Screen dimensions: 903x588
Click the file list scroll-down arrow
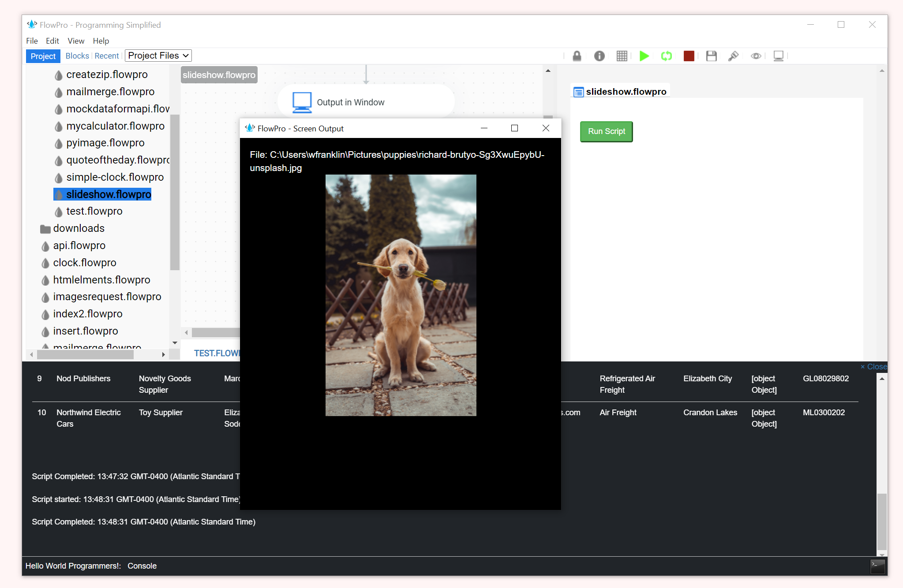(175, 343)
